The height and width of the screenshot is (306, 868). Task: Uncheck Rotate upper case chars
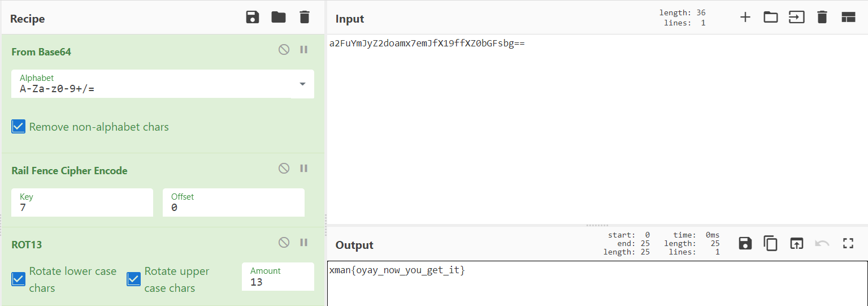(x=134, y=279)
